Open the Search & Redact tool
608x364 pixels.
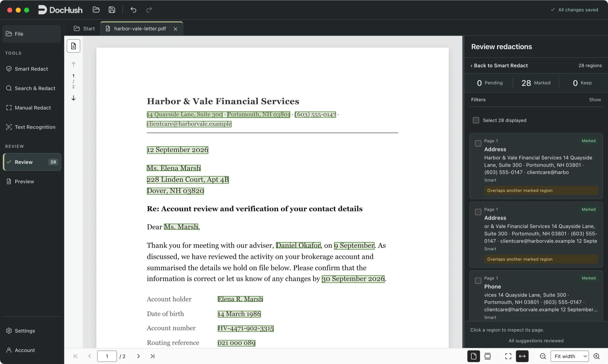coord(32,88)
